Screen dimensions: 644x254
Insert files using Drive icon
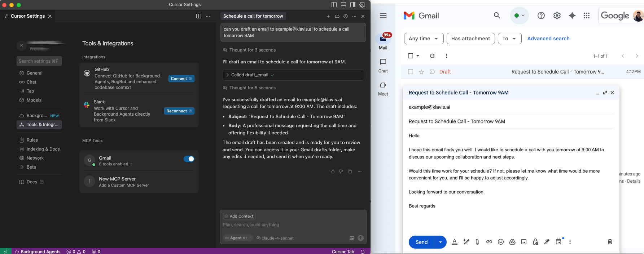512,242
